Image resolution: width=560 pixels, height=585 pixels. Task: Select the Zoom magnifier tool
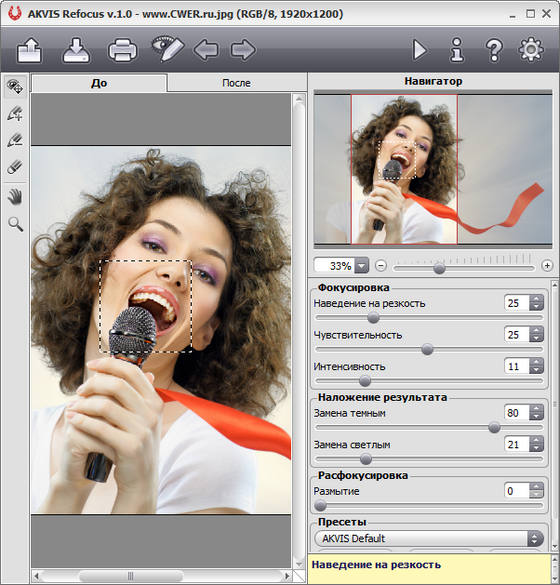point(16,224)
